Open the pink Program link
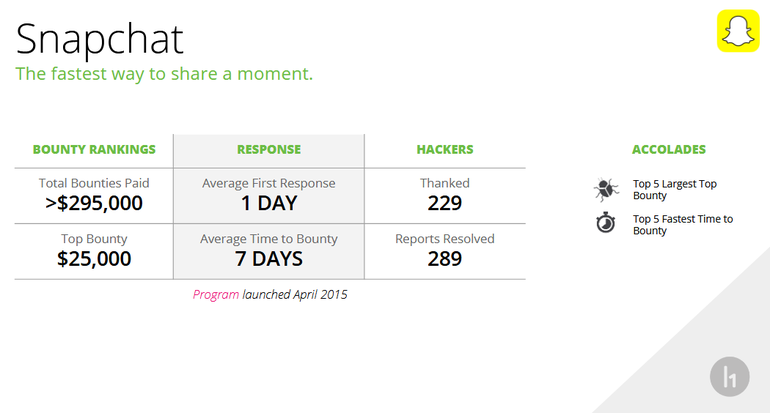Viewport: 770px width, 413px height. pos(216,295)
